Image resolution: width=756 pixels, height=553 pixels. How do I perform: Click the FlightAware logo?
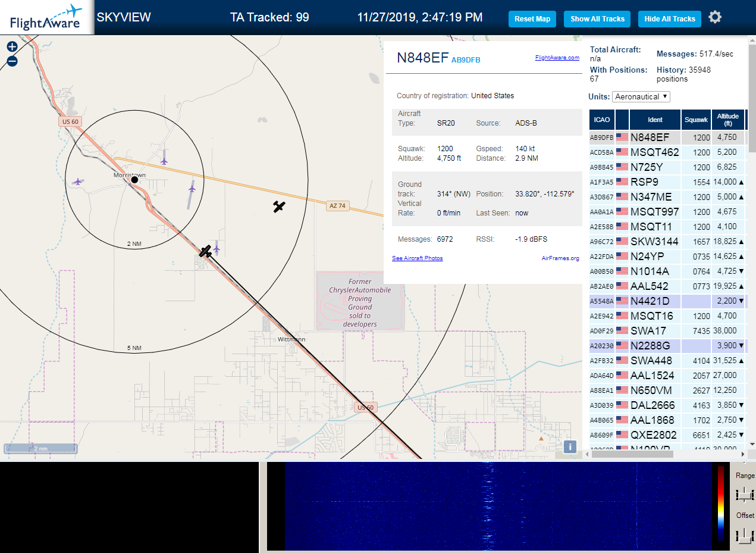point(46,17)
